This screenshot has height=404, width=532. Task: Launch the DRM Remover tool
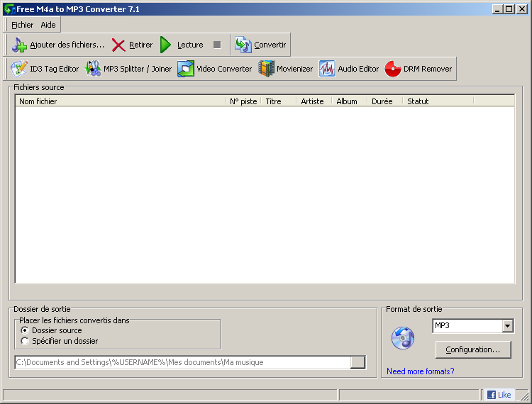(419, 69)
